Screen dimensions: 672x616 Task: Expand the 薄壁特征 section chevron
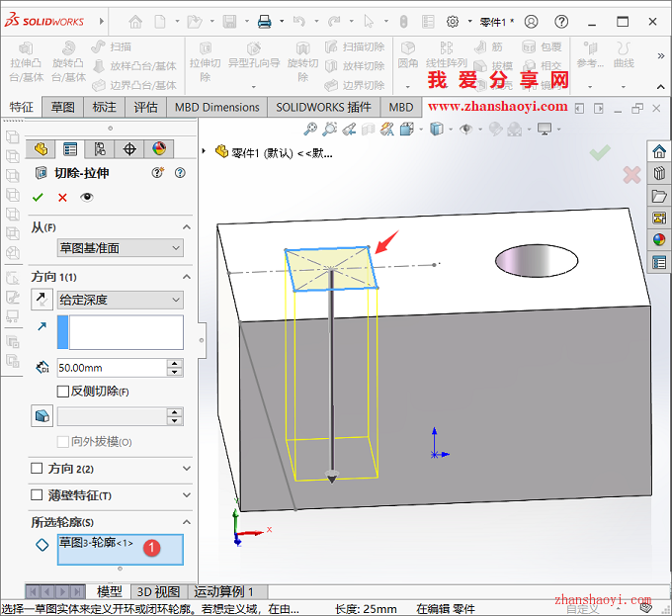click(x=187, y=495)
